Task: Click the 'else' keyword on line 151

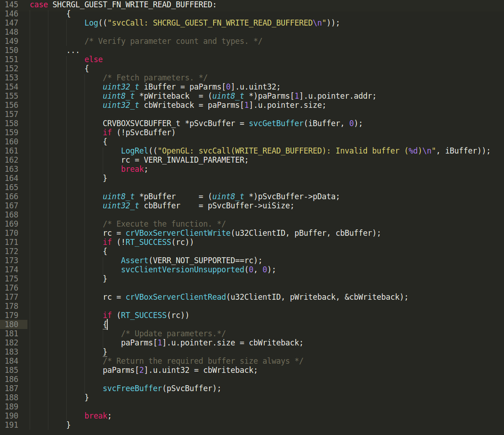Action: pos(94,59)
